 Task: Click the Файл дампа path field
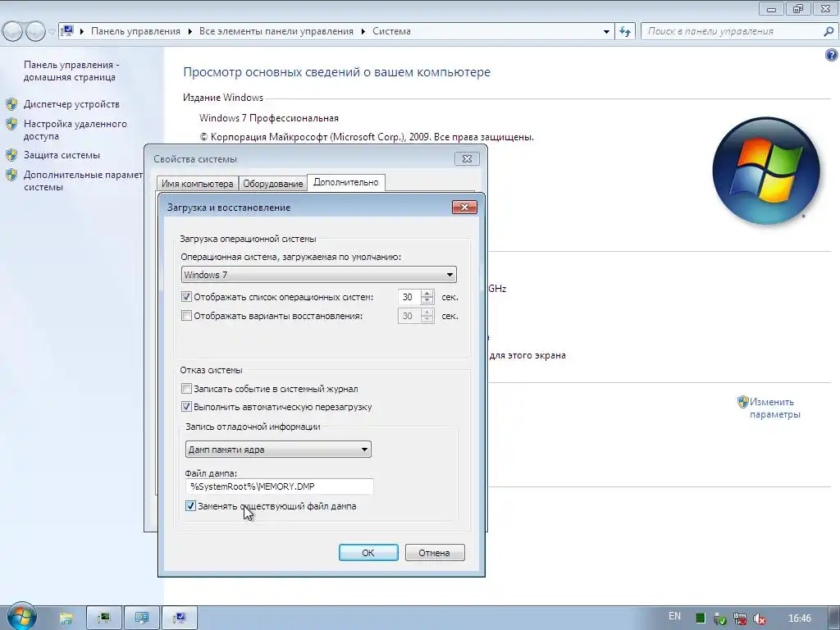point(279,486)
